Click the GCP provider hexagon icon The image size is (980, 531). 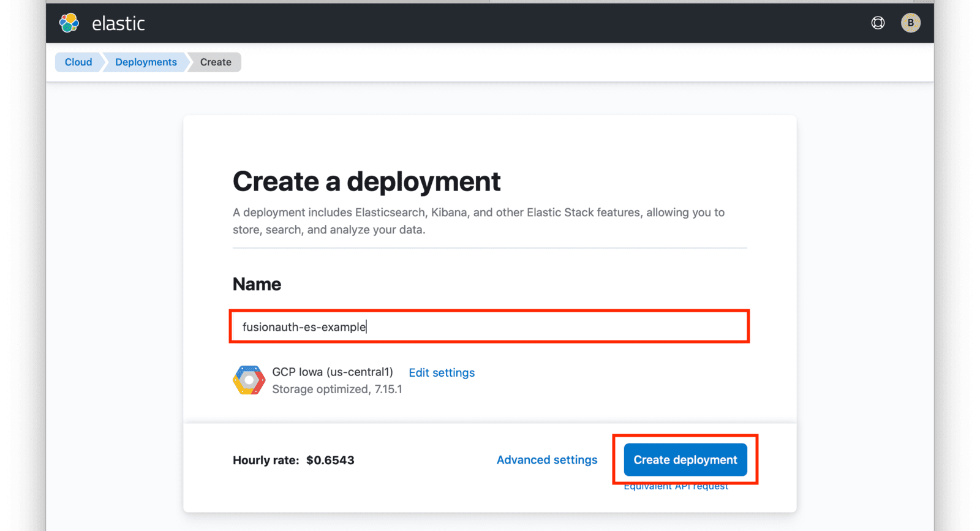pyautogui.click(x=249, y=380)
